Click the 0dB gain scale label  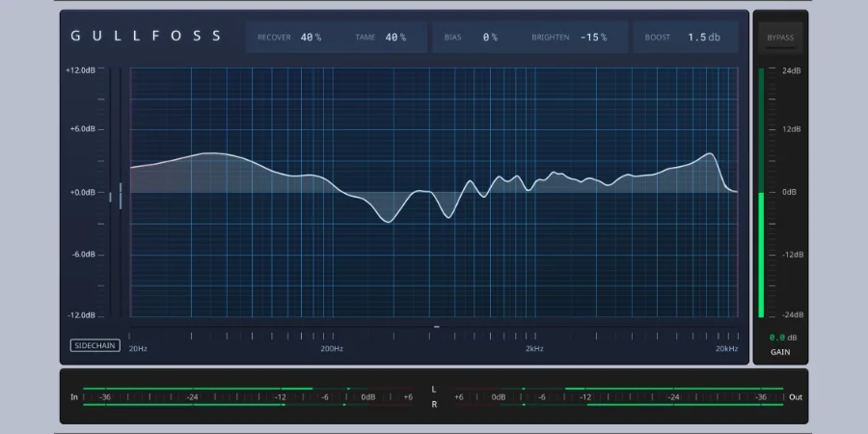tap(789, 192)
